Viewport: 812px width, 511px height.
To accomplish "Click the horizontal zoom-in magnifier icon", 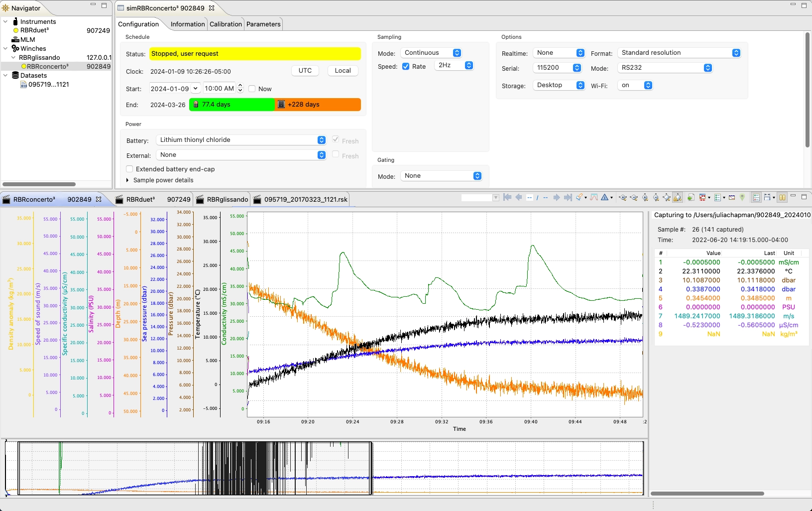I will pyautogui.click(x=623, y=198).
